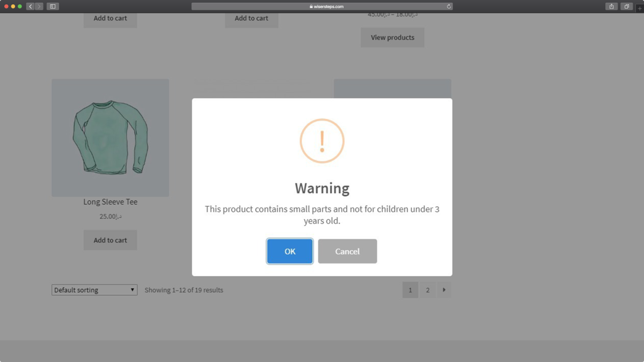Click the View products button
Image resolution: width=644 pixels, height=362 pixels.
pos(392,38)
